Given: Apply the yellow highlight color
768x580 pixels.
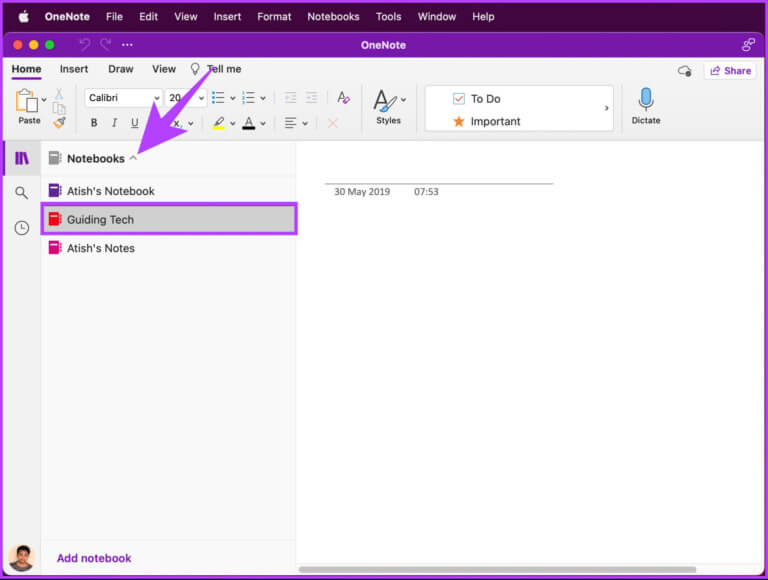Looking at the screenshot, I should [x=218, y=123].
